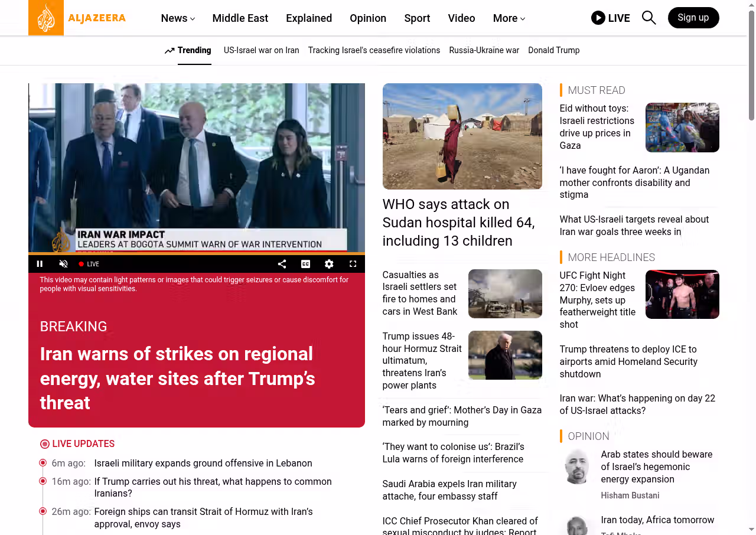Toggle closed captions on the video

(305, 264)
